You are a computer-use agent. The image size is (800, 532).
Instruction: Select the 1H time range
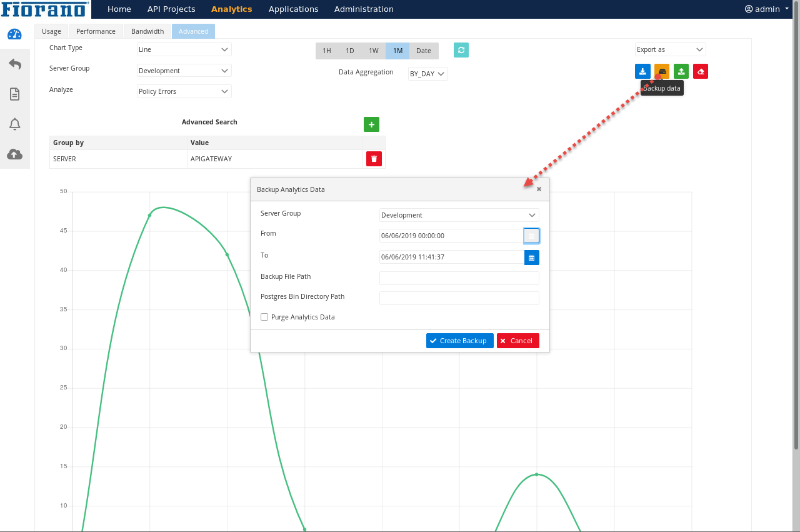click(327, 51)
